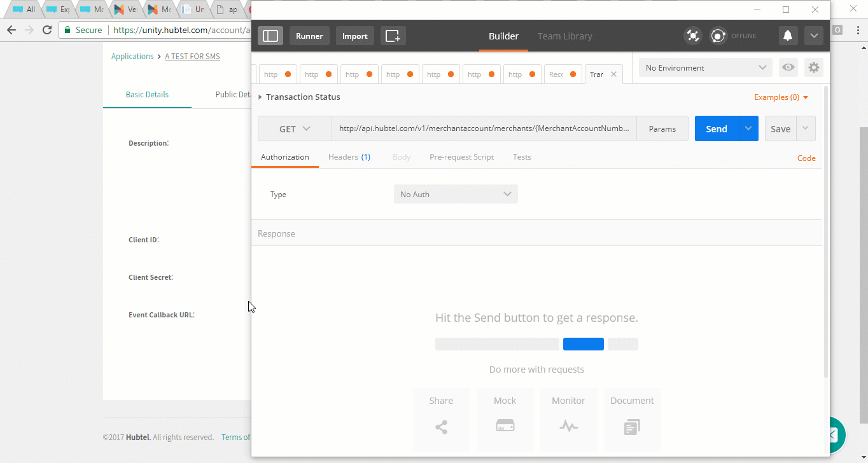Open the Send button dropdown arrow
The width and height of the screenshot is (868, 463).
(748, 128)
